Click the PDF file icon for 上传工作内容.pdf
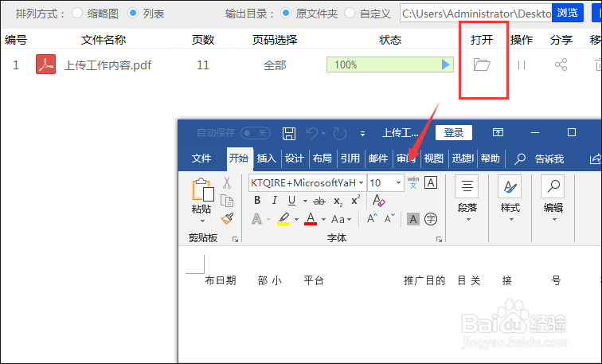The height and width of the screenshot is (364, 602). point(45,65)
